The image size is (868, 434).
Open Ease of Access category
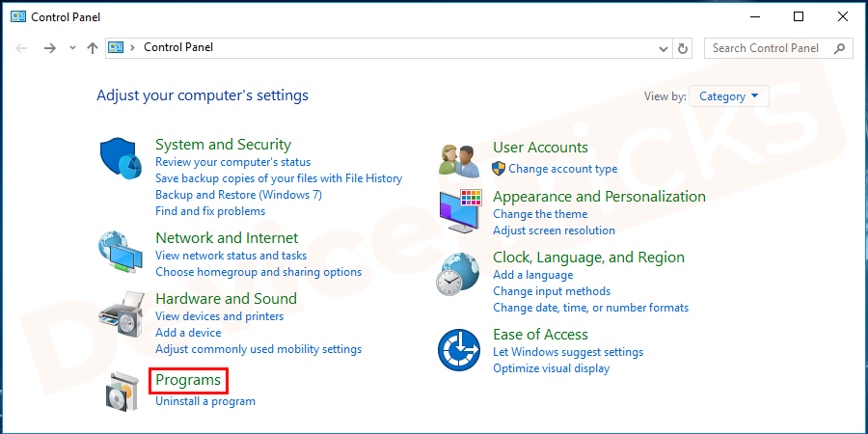540,335
